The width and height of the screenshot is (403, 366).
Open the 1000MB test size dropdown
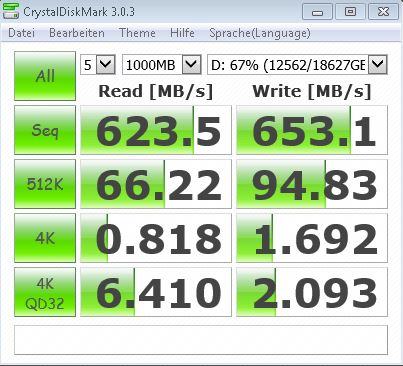point(162,64)
